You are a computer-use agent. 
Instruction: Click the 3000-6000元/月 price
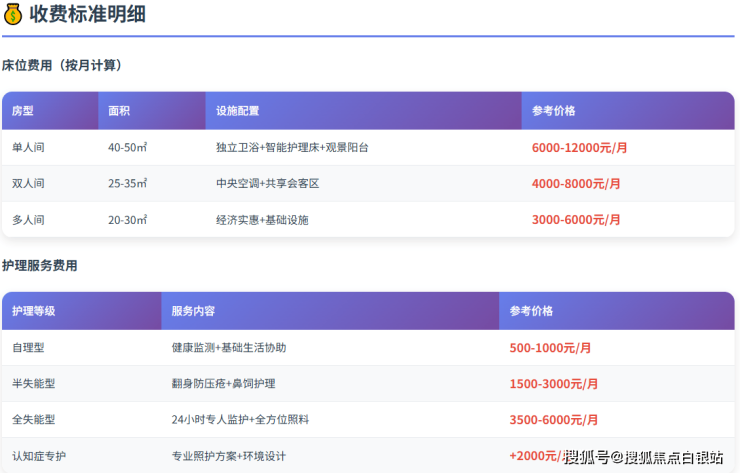point(575,219)
